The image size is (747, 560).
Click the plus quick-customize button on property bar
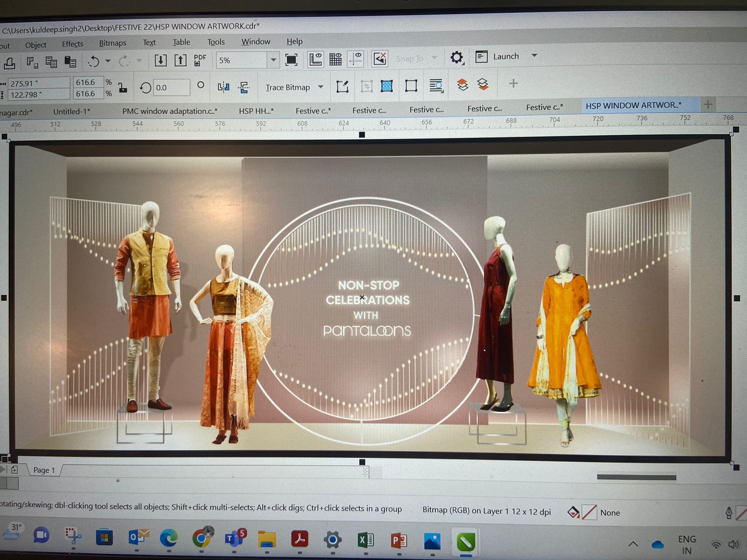(x=514, y=84)
